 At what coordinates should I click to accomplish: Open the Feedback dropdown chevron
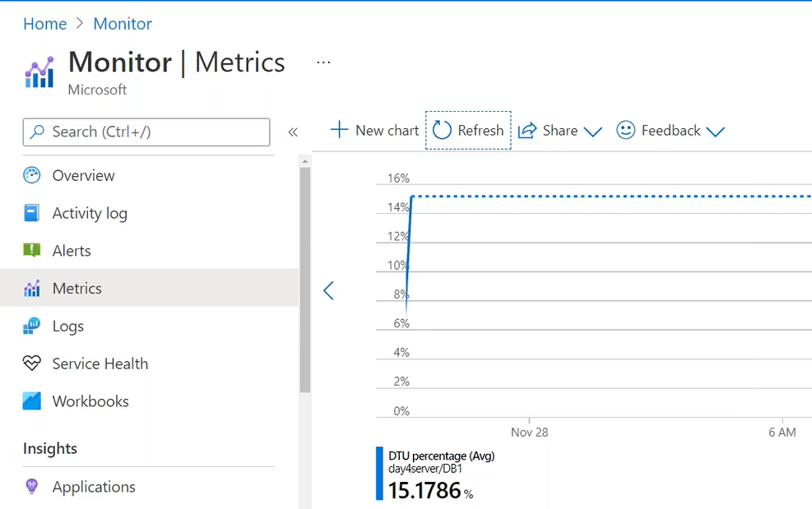click(715, 132)
